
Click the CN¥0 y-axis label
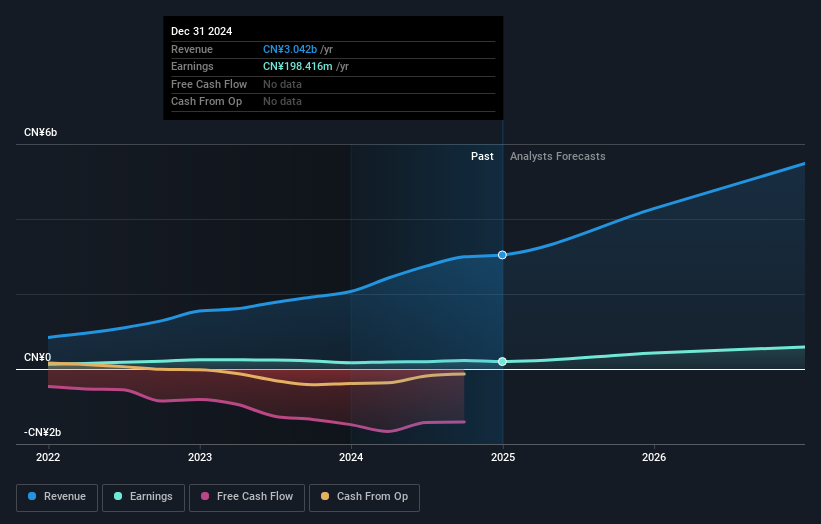38,358
